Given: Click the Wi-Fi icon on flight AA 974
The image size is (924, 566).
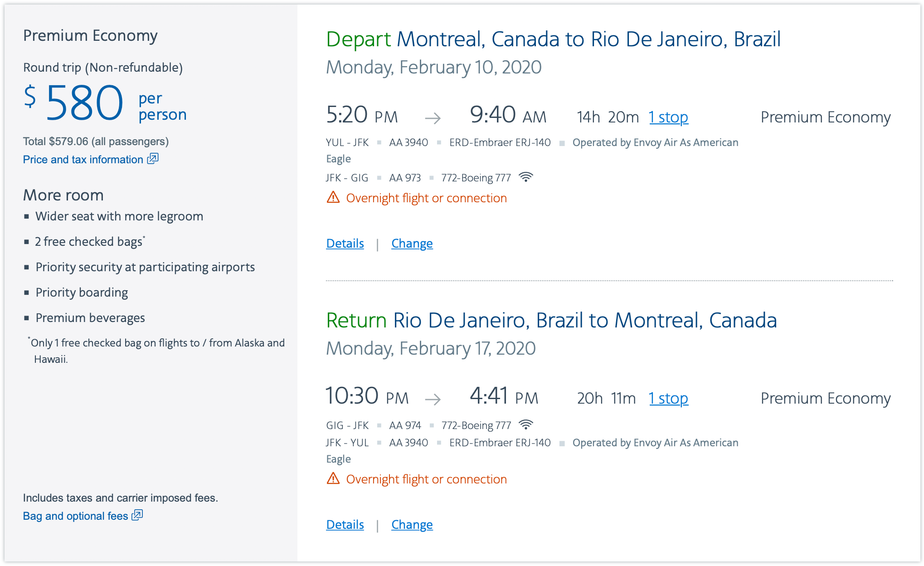Looking at the screenshot, I should tap(526, 425).
